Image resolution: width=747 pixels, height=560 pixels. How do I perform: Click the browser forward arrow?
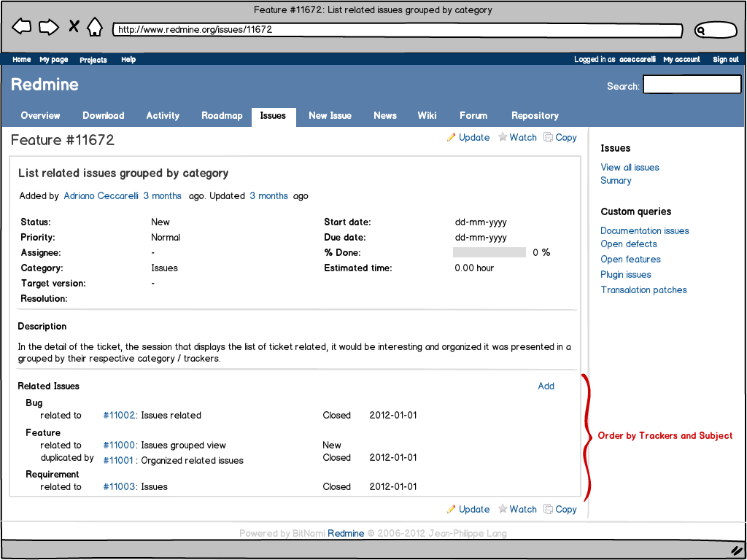(49, 27)
